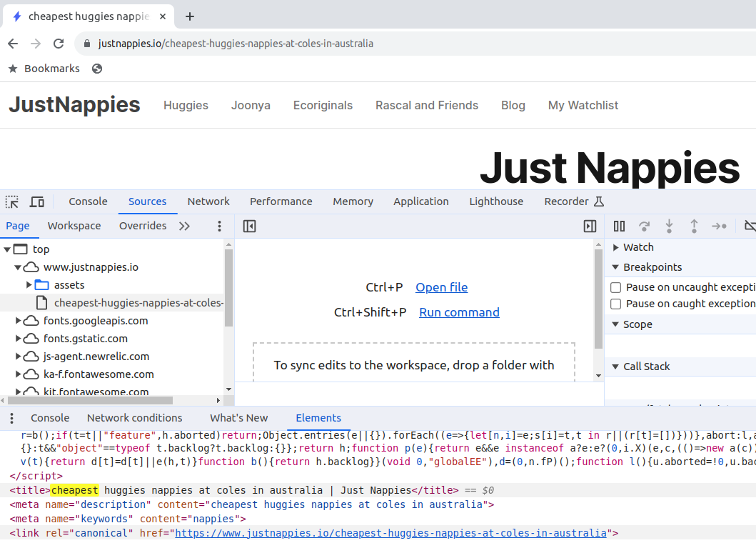
Task: Collapse www.justnappies.io tree node
Action: [18, 267]
